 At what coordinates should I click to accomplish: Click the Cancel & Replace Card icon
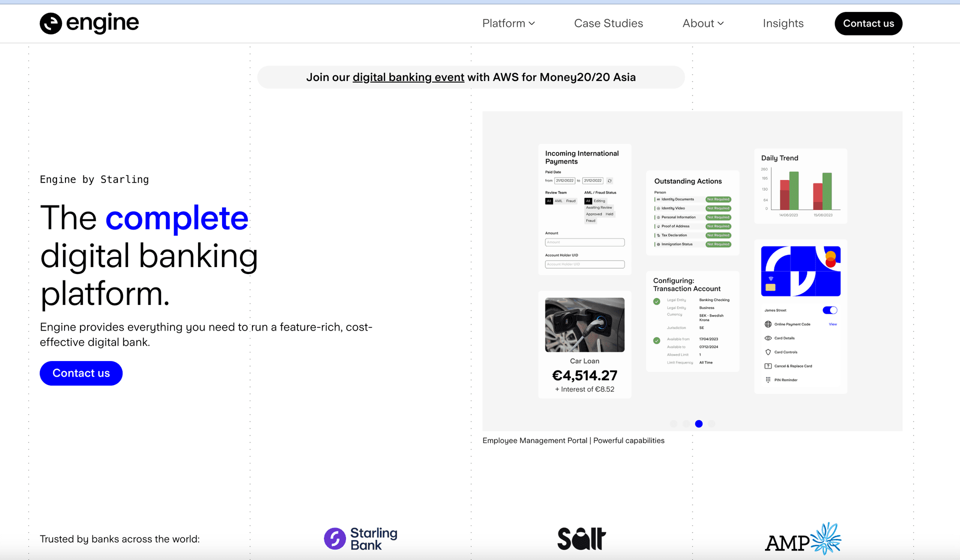[768, 366]
